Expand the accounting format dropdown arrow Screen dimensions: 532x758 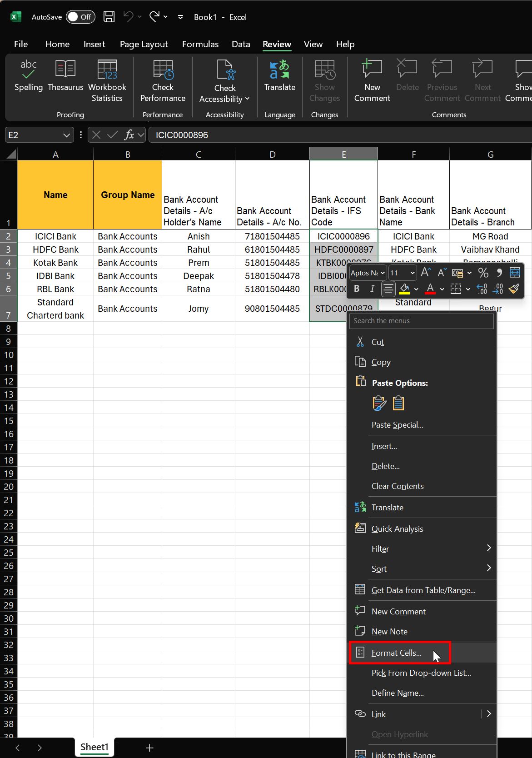point(469,273)
